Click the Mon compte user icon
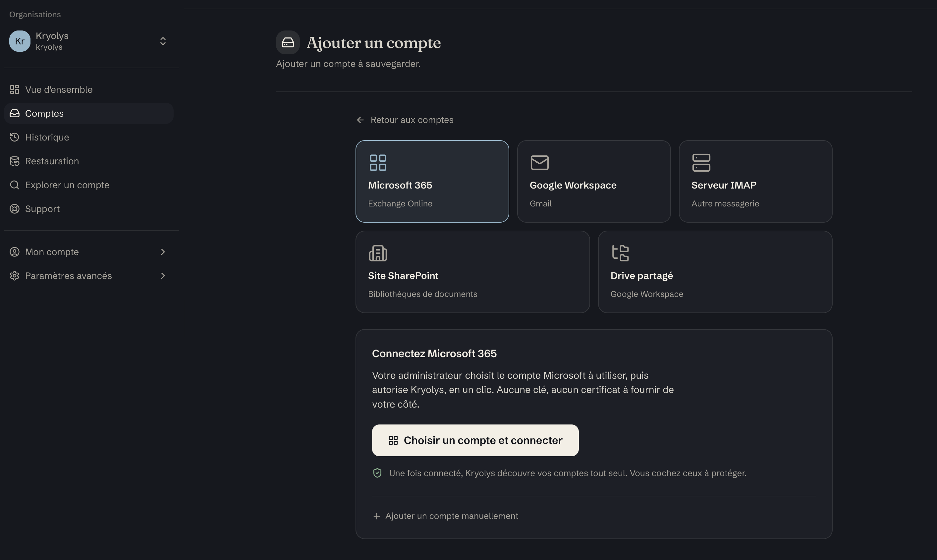 point(14,252)
